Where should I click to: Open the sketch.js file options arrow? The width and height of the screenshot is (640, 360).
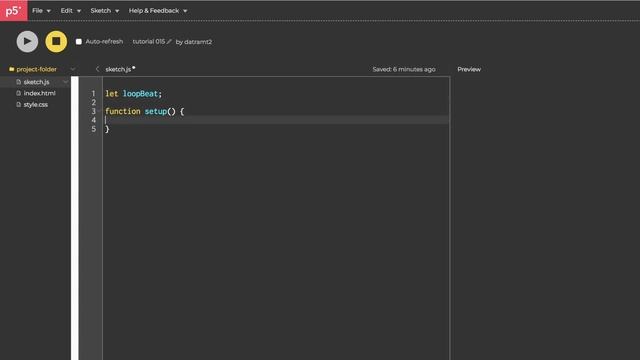(65, 82)
